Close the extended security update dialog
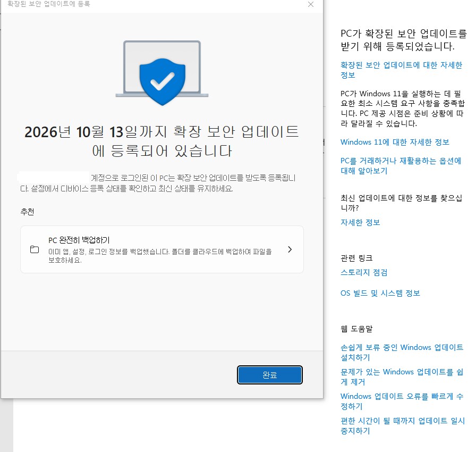The image size is (476, 452). click(311, 4)
